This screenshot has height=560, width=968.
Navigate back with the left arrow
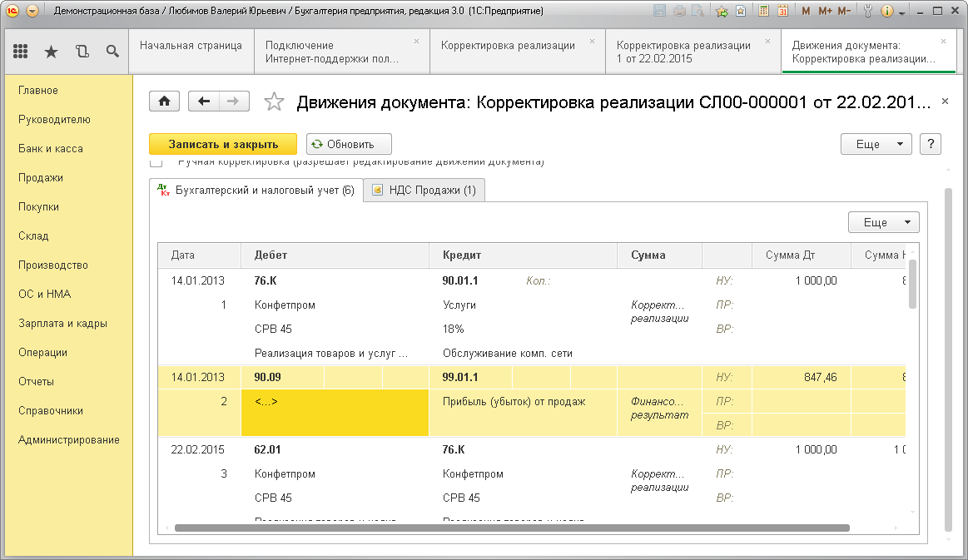point(205,102)
